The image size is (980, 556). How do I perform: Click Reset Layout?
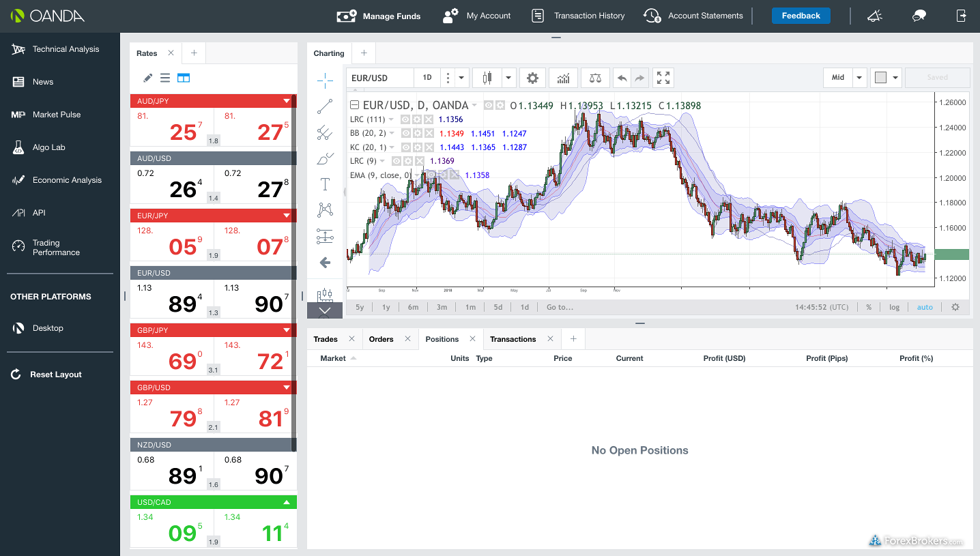46,375
